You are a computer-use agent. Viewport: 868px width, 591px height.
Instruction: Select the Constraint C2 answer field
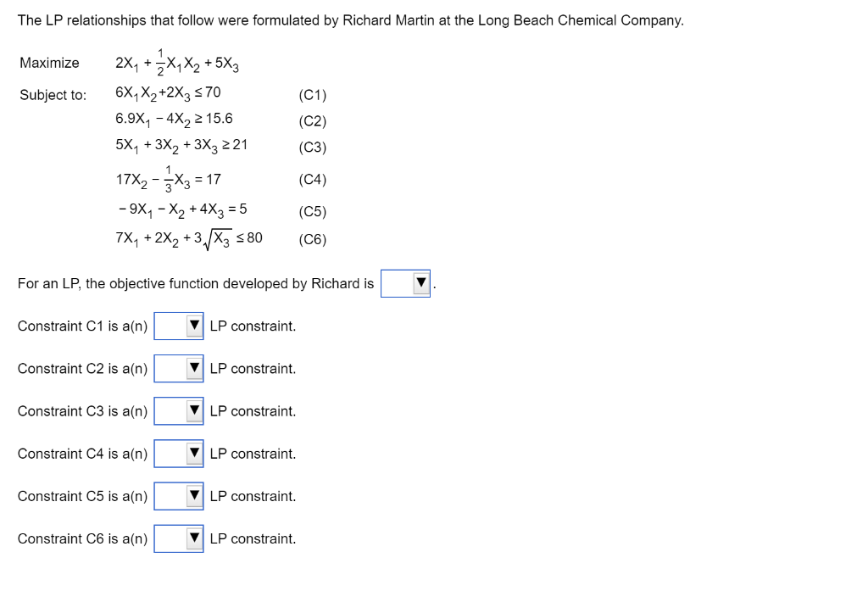tap(178, 368)
